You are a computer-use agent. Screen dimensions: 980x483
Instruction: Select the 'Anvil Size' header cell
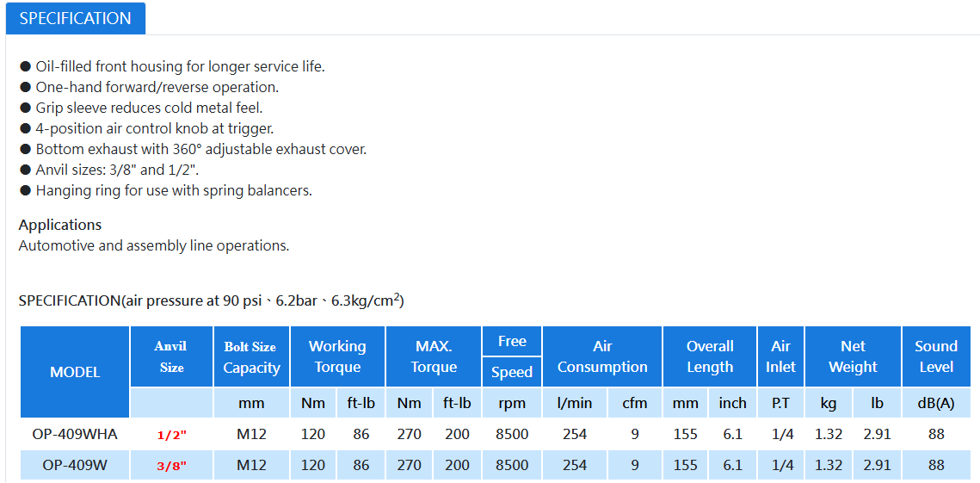tap(172, 356)
